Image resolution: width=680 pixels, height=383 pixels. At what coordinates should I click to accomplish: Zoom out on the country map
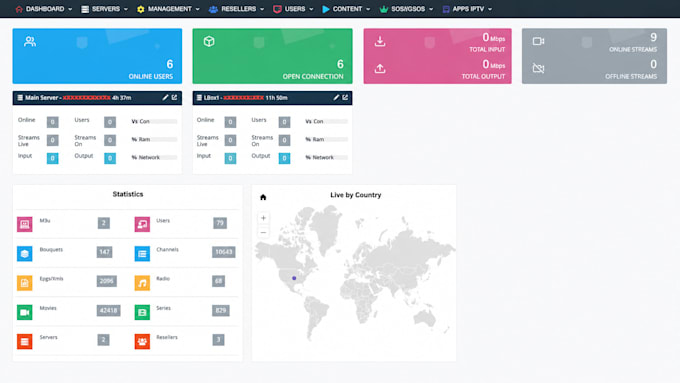263,232
